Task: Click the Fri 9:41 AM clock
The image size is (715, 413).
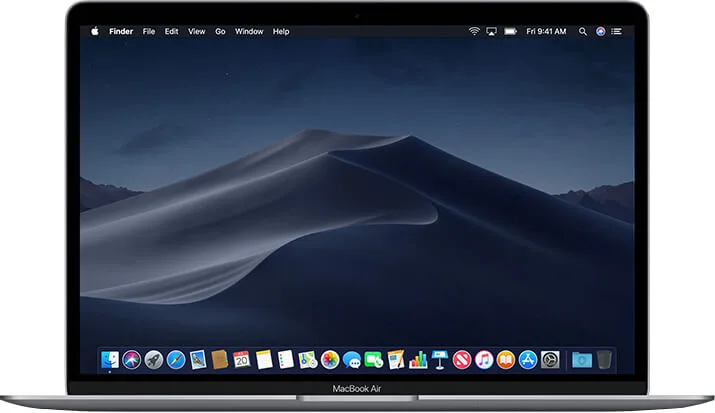Action: pos(546,31)
